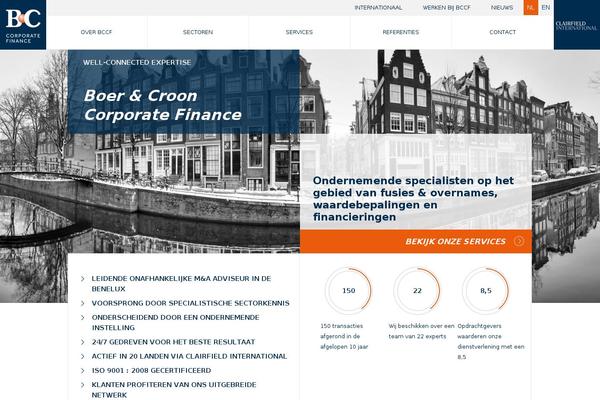
Task: Click text 'Klanten profiteren van ons uitgebreide netwerk'
Action: (x=174, y=390)
